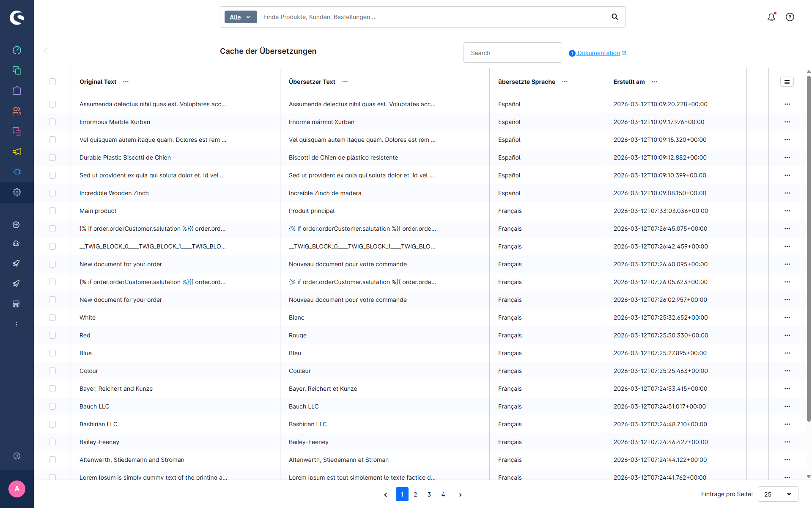
Task: Check the Main product row checkbox
Action: pos(52,211)
